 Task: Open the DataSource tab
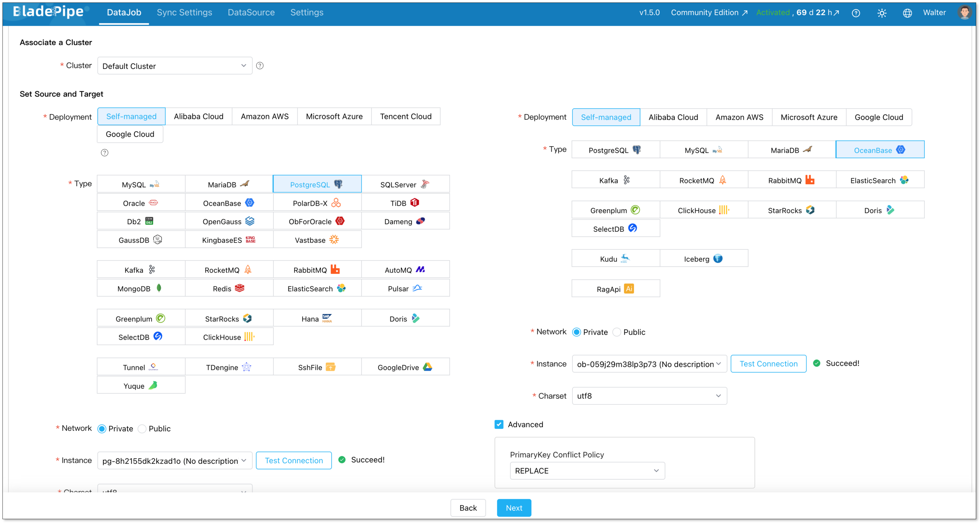[x=251, y=12]
